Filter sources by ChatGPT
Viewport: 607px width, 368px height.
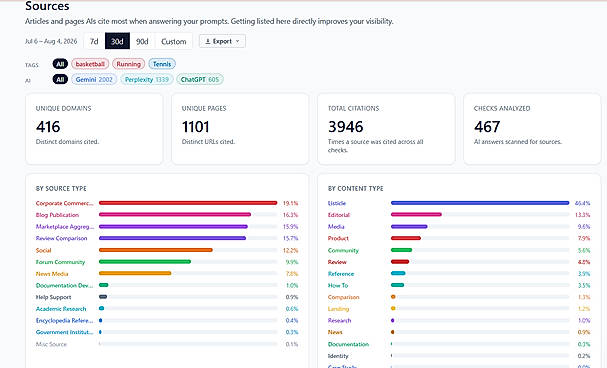(x=200, y=79)
